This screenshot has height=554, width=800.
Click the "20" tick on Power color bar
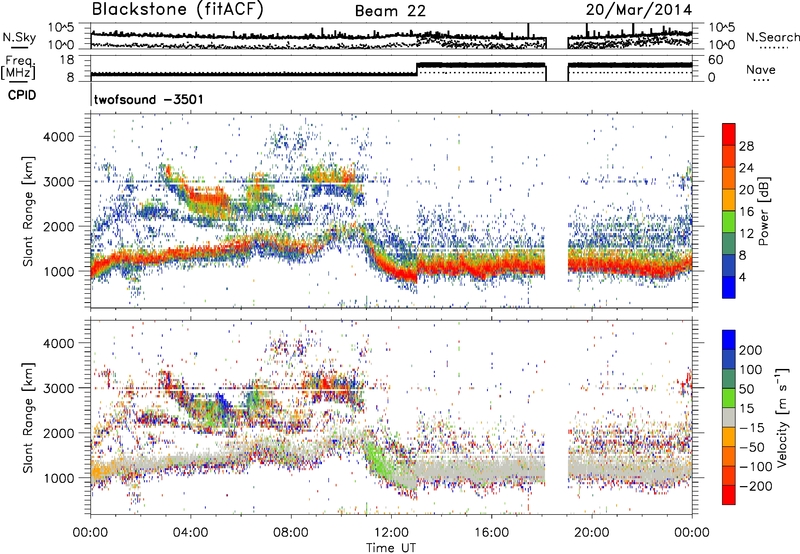746,190
